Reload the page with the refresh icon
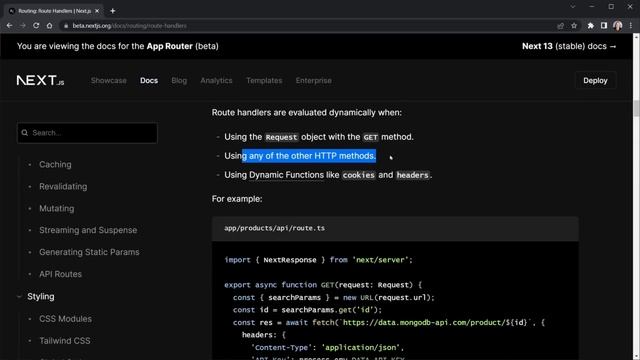 click(36, 25)
